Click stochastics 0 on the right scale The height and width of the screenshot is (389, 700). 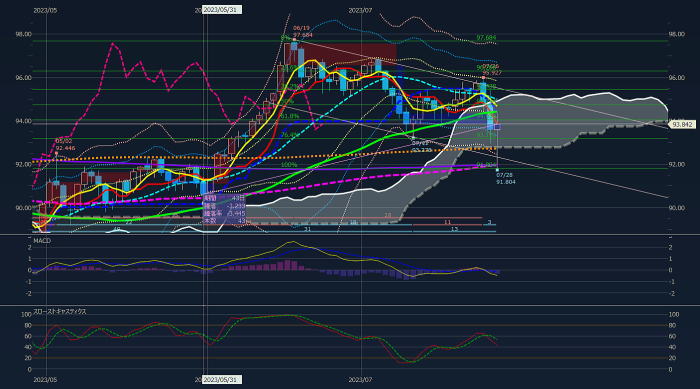(x=670, y=370)
